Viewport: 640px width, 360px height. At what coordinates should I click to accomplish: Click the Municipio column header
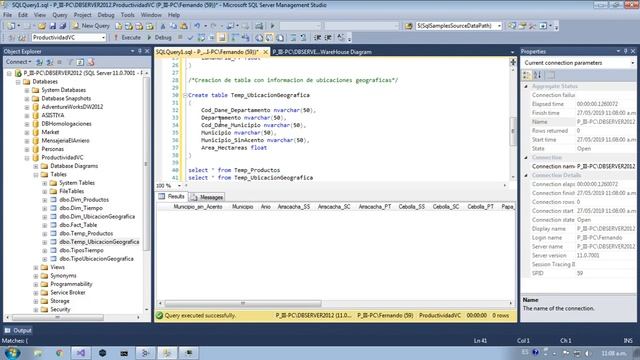click(242, 207)
